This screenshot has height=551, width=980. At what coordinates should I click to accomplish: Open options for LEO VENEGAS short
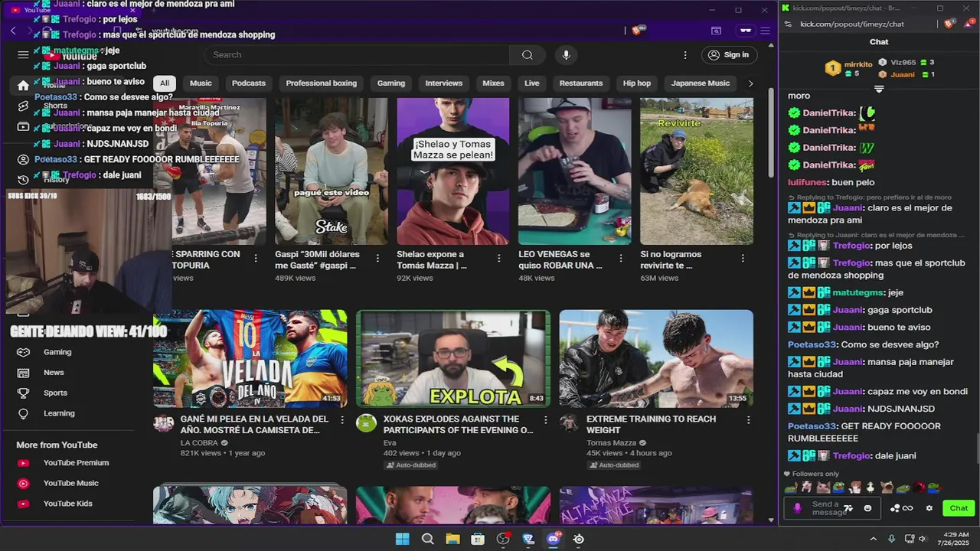pos(621,259)
